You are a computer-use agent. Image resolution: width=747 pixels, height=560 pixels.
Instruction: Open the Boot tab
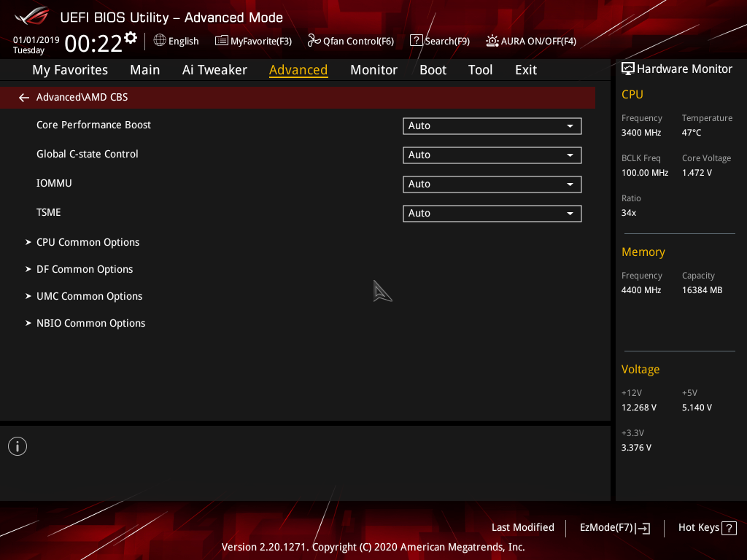coord(433,70)
